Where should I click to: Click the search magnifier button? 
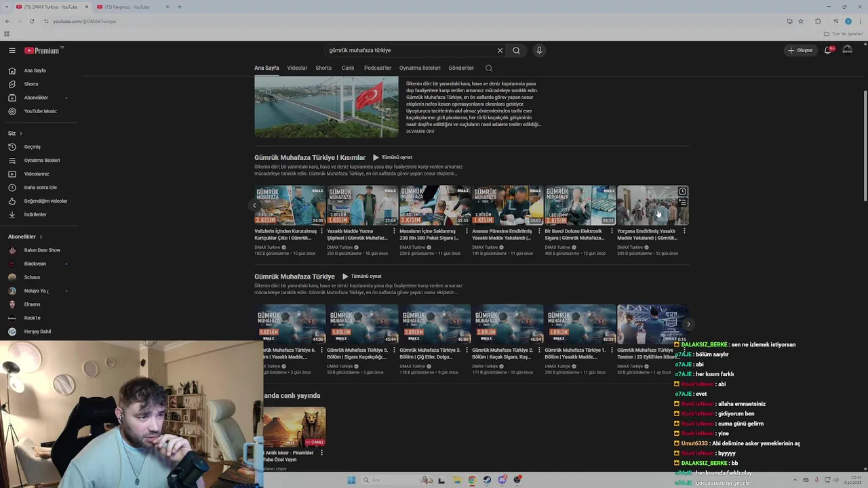[516, 50]
